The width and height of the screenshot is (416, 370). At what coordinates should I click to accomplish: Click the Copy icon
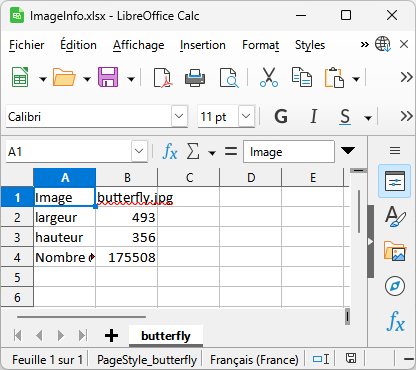tap(301, 78)
